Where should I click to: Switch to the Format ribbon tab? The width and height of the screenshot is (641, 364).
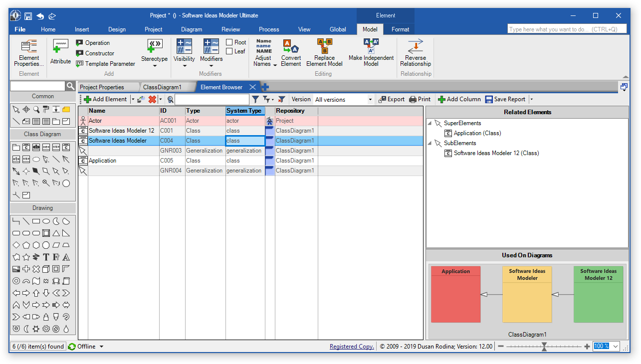400,29
